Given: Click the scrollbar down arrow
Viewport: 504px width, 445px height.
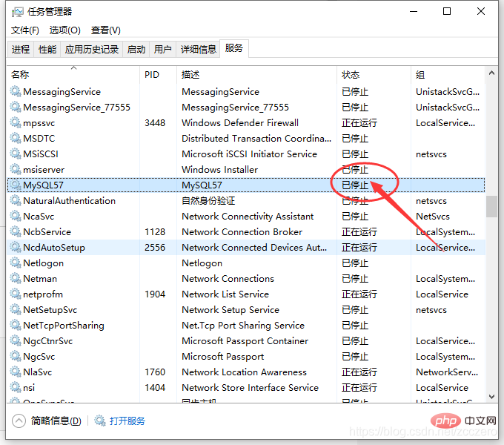Looking at the screenshot, I should [x=491, y=397].
